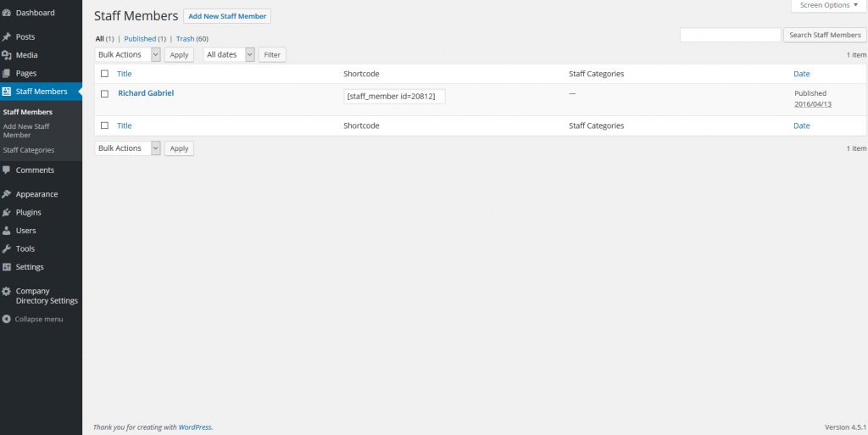The image size is (868, 435).
Task: Open the top Bulk Actions dropdown
Action: [x=127, y=54]
